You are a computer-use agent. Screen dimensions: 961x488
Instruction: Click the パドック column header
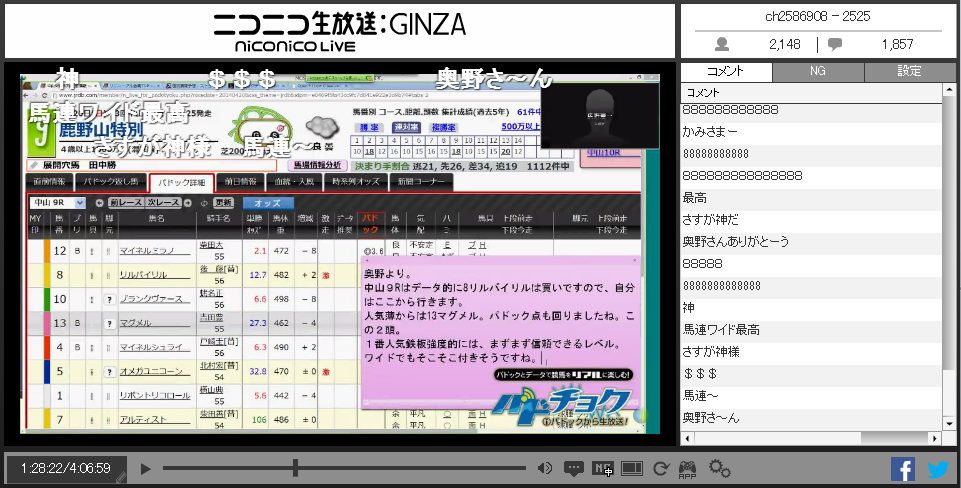(x=370, y=223)
